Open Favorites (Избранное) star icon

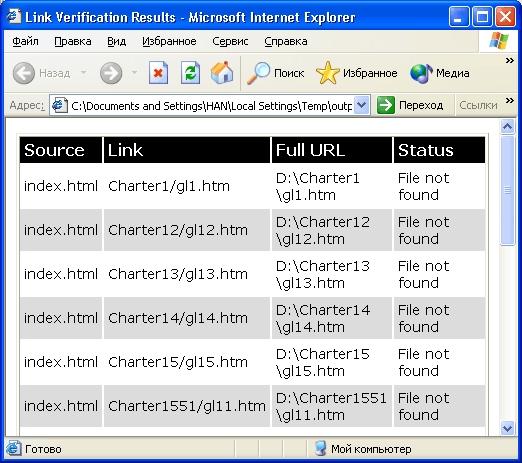point(328,73)
